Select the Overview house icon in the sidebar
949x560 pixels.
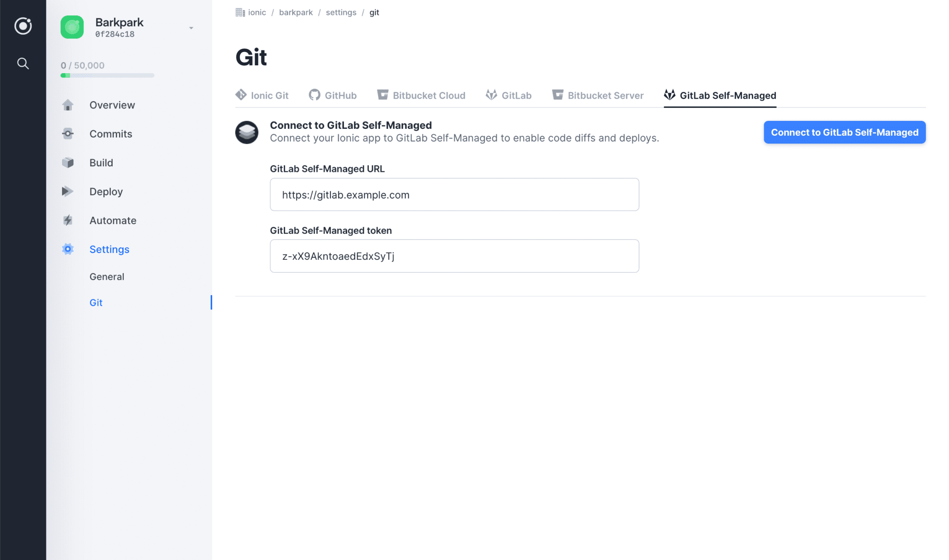(x=68, y=105)
